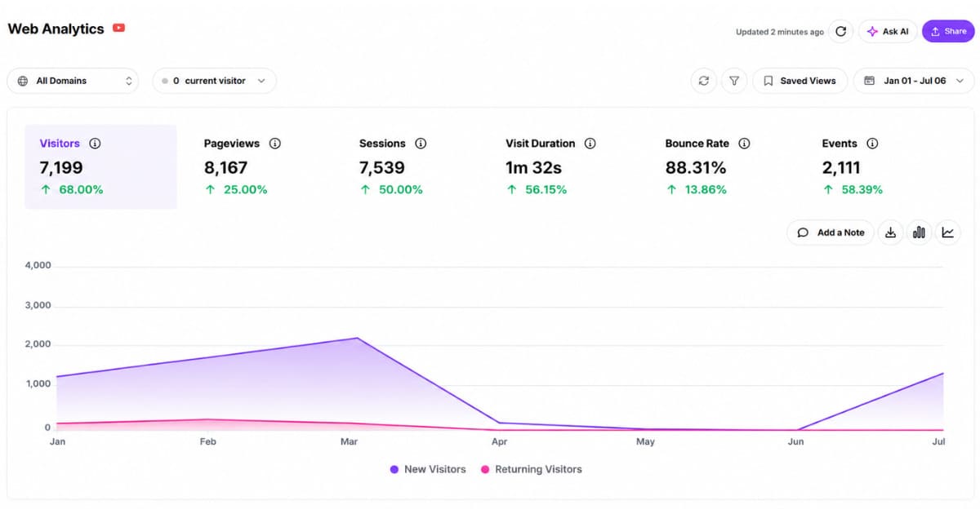Click the calendar icon in date range
This screenshot has width=980, height=514.
(x=869, y=81)
